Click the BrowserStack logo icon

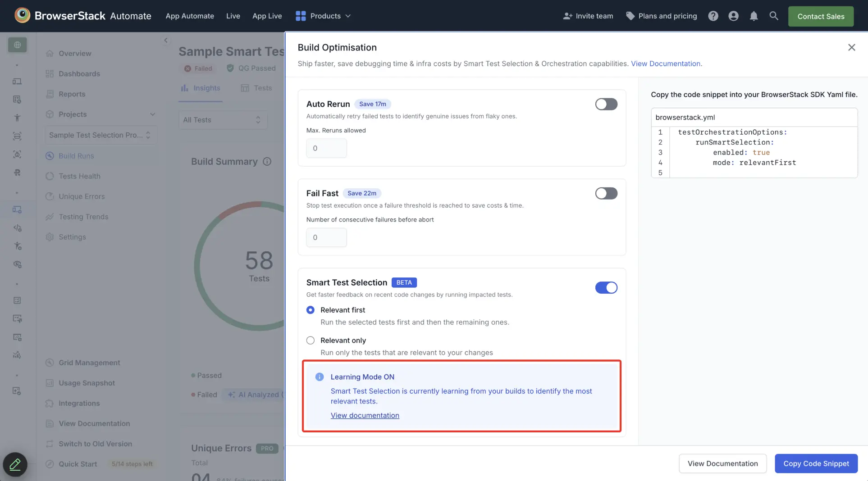22,15
